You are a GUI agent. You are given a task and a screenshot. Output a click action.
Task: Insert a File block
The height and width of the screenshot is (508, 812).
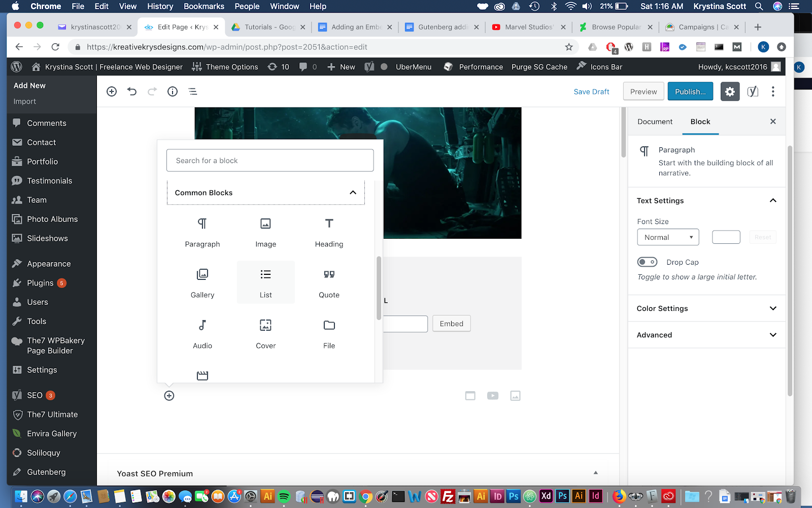329,334
